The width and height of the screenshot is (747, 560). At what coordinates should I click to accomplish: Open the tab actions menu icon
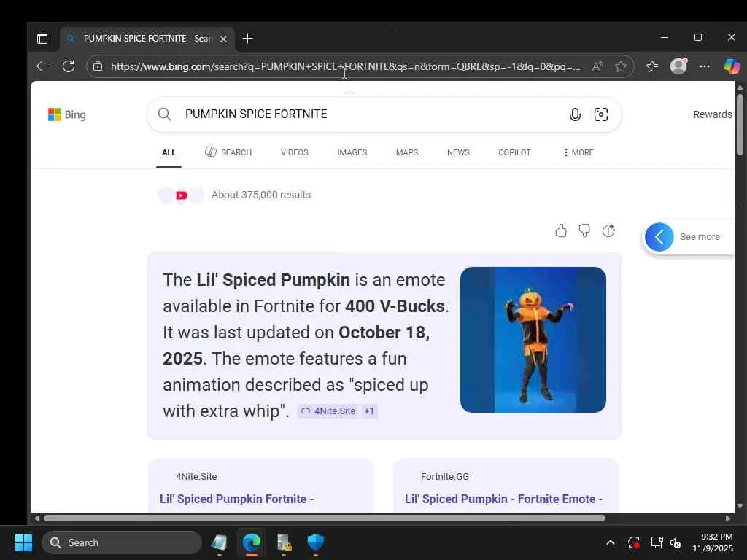pyautogui.click(x=42, y=39)
